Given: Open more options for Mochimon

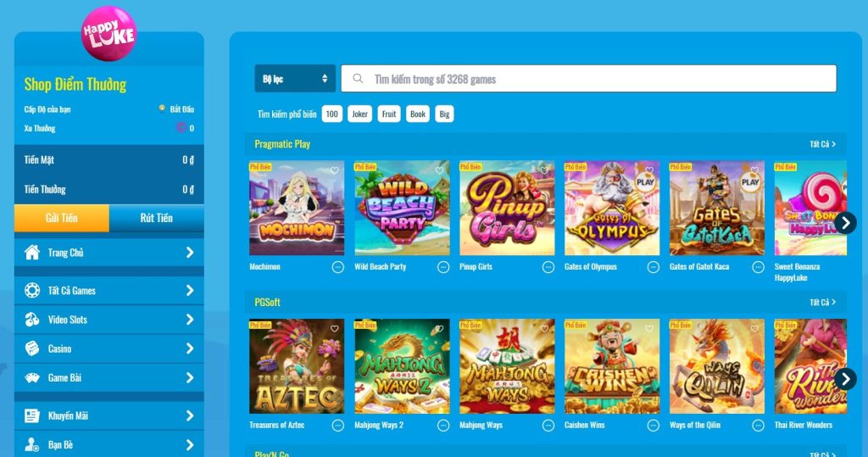Looking at the screenshot, I should [337, 267].
